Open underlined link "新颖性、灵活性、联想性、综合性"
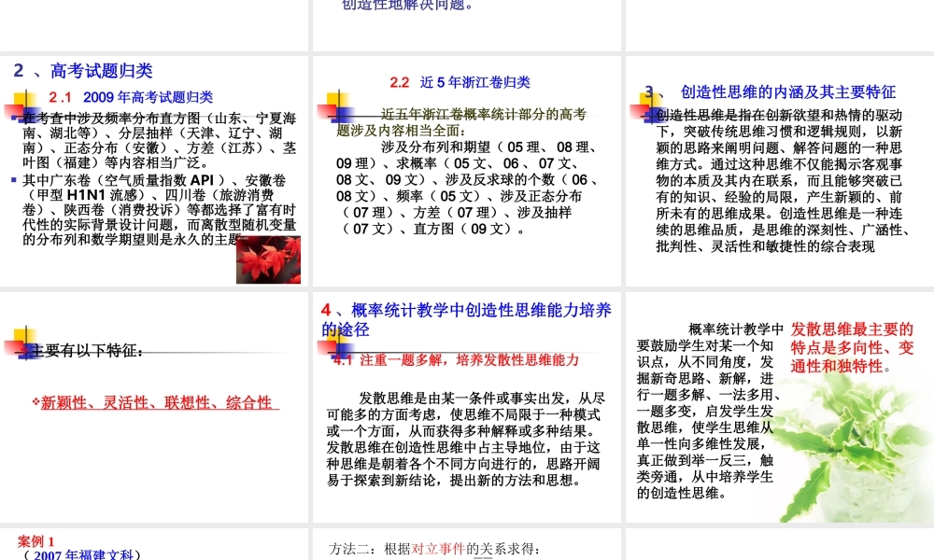This screenshot has width=934, height=560. [157, 403]
